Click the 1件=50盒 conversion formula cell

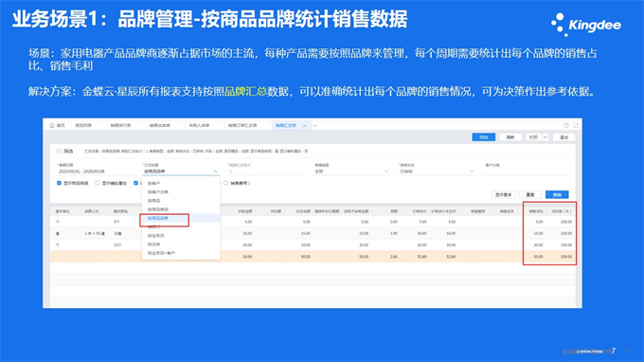pyautogui.click(x=95, y=233)
